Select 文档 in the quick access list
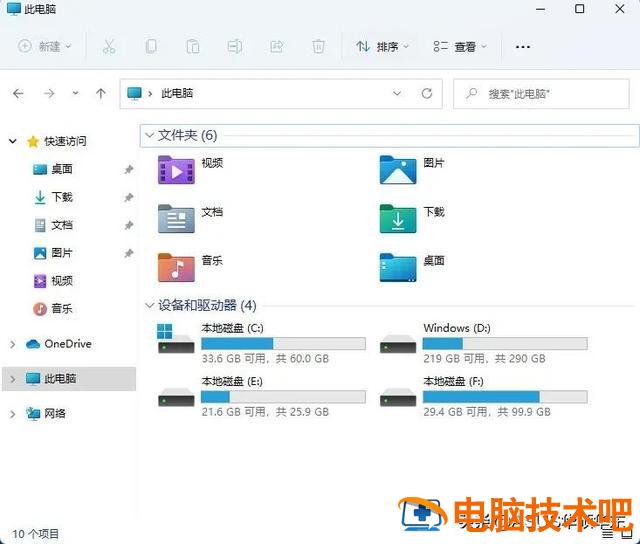The image size is (640, 544). 62,225
